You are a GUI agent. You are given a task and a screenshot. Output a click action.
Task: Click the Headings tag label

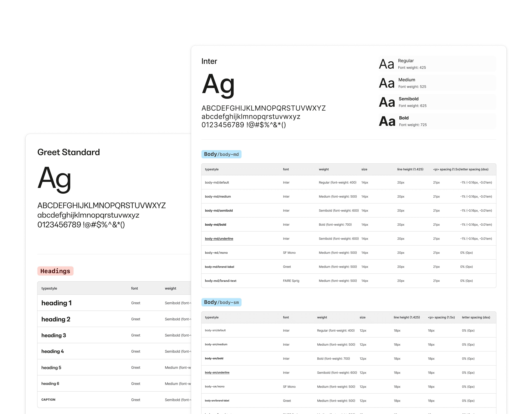click(x=55, y=271)
